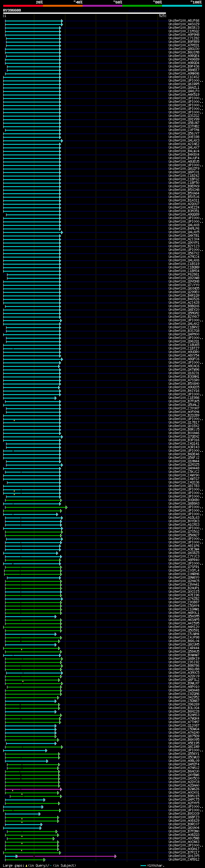Click the purple alignment bar for UniRef100_Q013Y5
This screenshot has height=868, width=205.
[67, 856]
